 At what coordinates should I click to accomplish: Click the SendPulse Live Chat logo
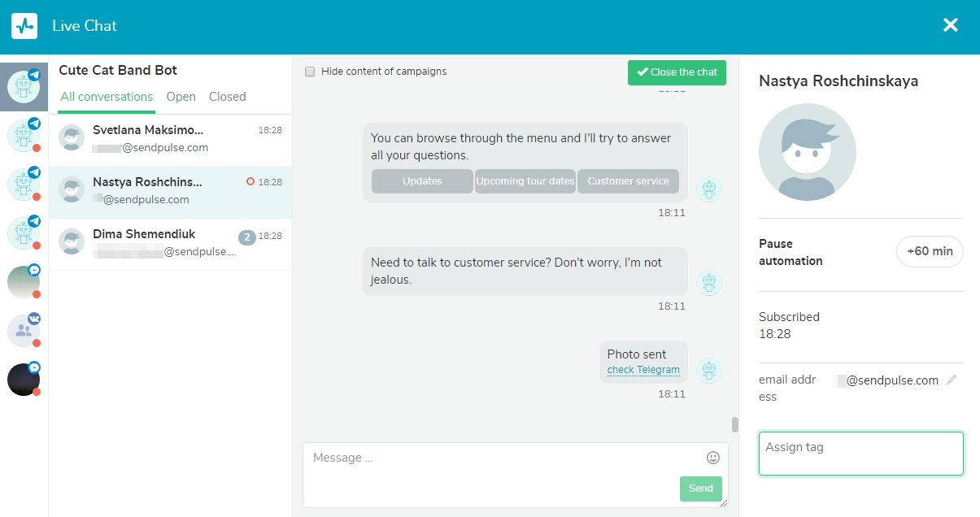[24, 24]
